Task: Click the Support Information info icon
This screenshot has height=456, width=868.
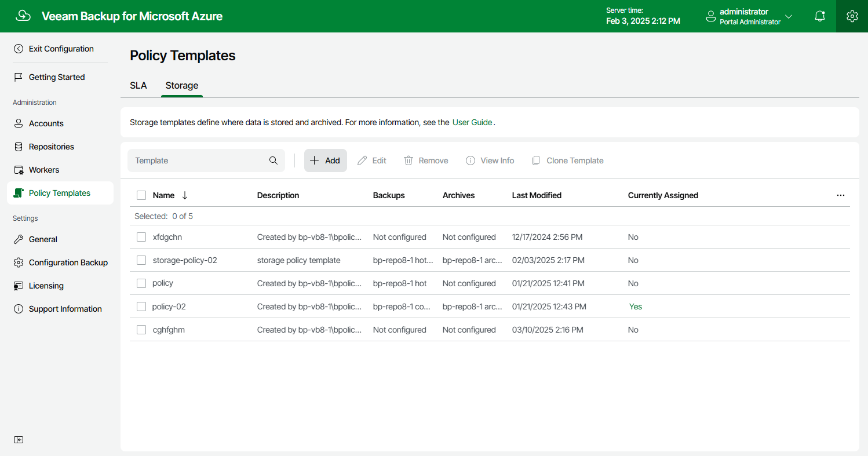Action: coord(19,309)
